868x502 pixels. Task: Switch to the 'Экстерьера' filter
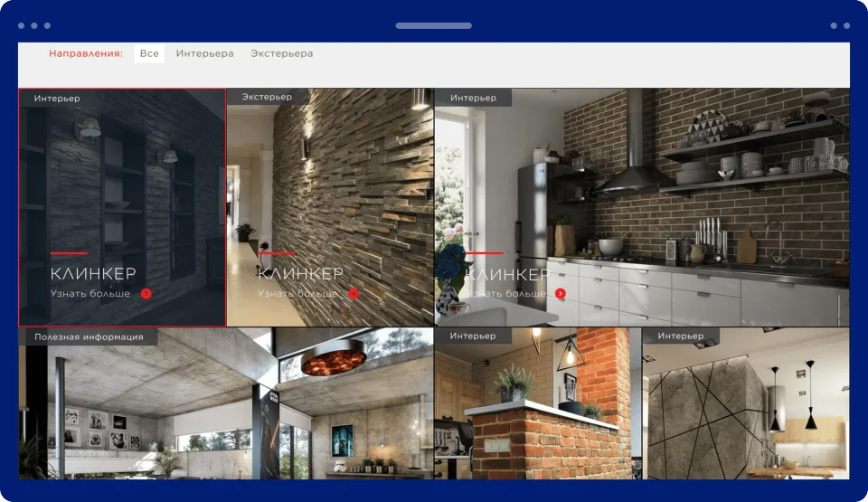tap(282, 53)
